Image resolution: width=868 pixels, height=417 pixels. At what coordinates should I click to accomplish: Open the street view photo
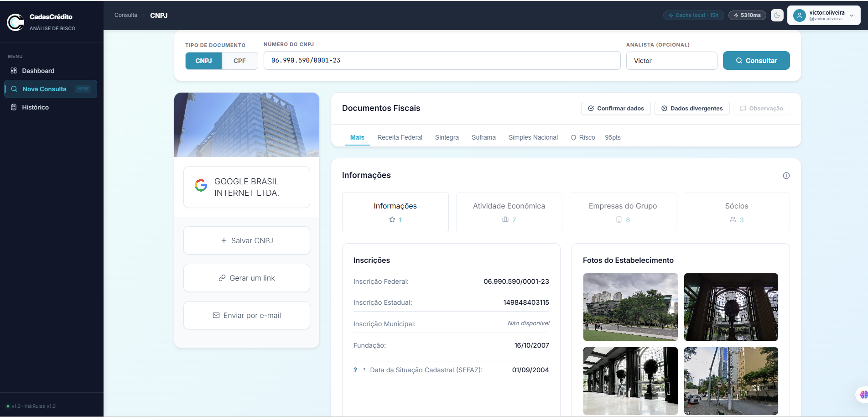(731, 381)
